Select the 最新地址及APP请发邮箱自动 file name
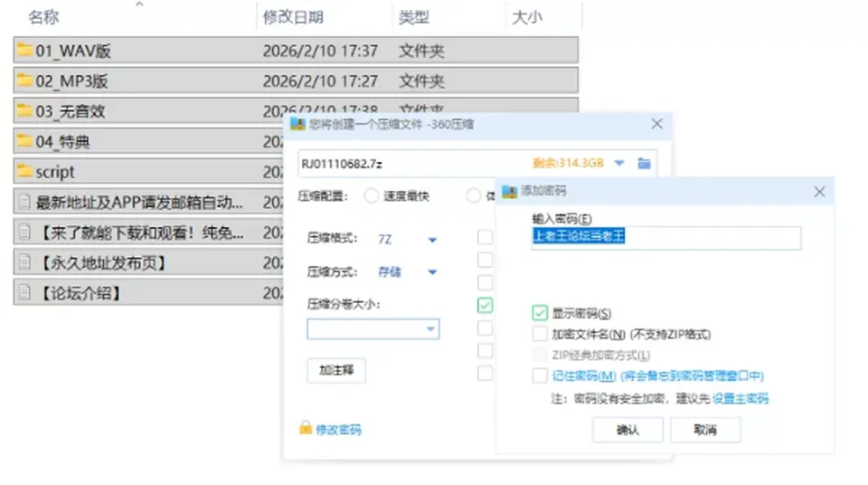 point(139,203)
